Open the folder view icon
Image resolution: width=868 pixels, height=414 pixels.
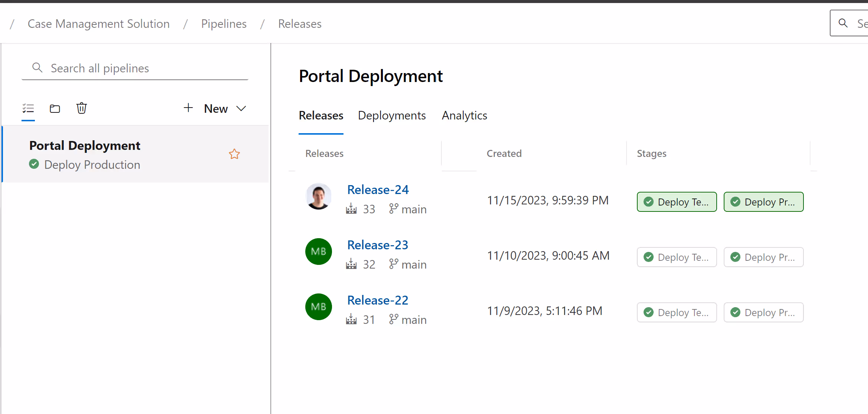pyautogui.click(x=55, y=108)
